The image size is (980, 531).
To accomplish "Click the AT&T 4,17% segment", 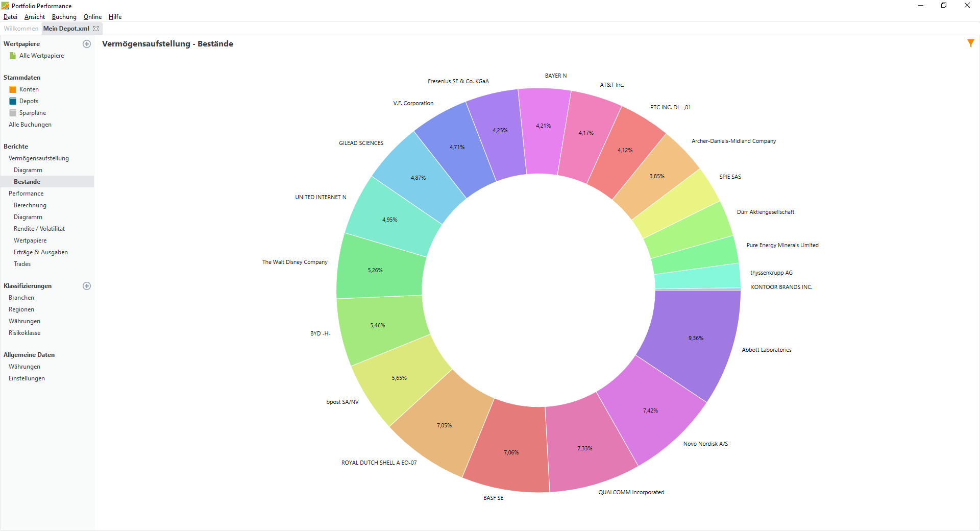I will [x=586, y=133].
